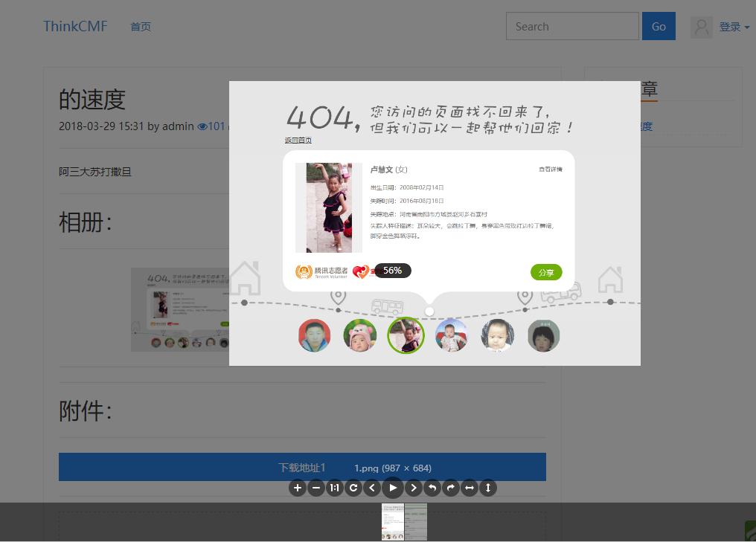Go to the next image
Image resolution: width=756 pixels, height=542 pixels.
click(414, 488)
